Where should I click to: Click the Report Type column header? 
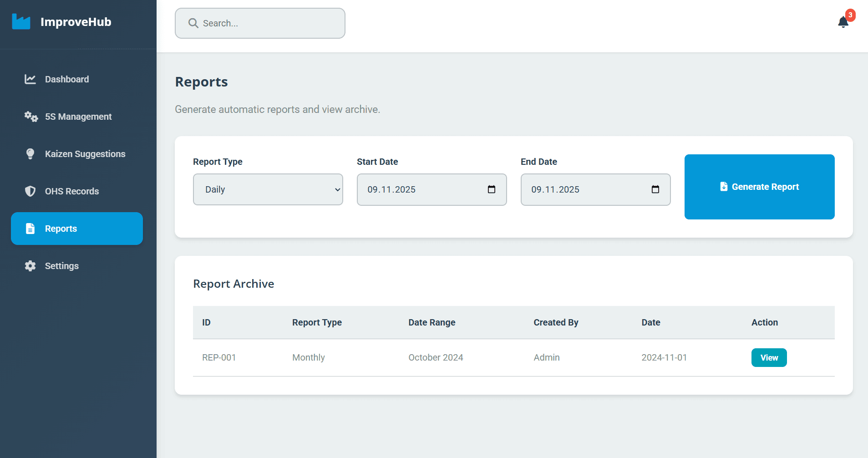[x=317, y=322]
